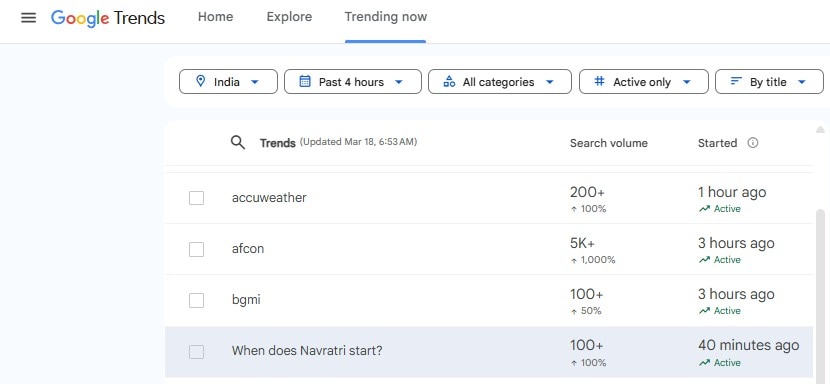Open the India location dropdown
The height and width of the screenshot is (384, 830).
[x=228, y=82]
